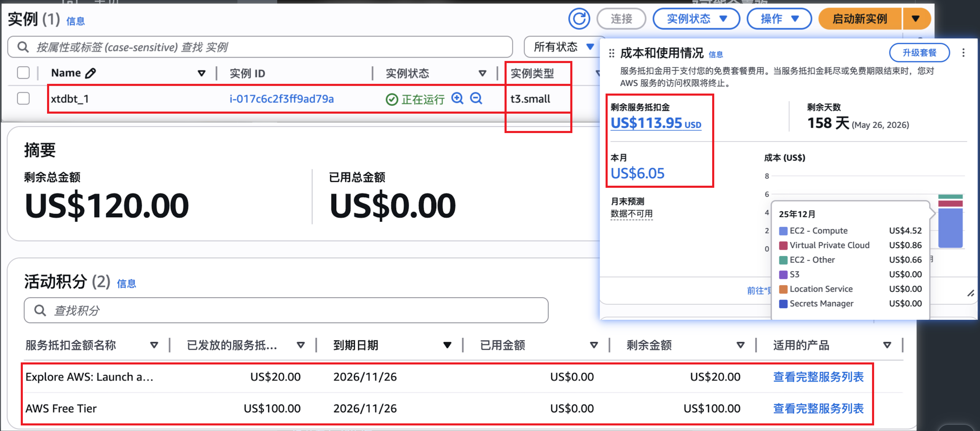980x431 pixels.
Task: Click the zoom-in filter icon beside 正在运行
Action: point(458,98)
